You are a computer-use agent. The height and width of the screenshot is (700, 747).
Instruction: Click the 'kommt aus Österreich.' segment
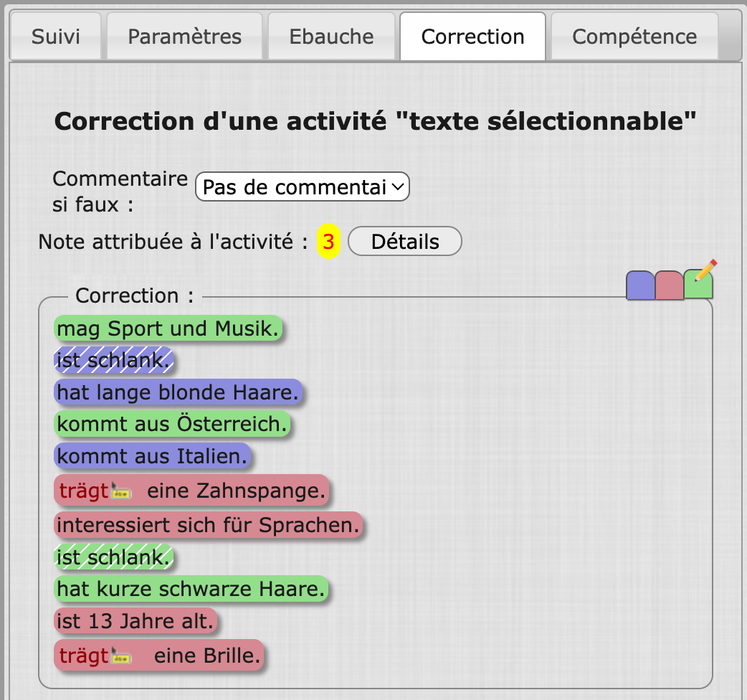(172, 425)
